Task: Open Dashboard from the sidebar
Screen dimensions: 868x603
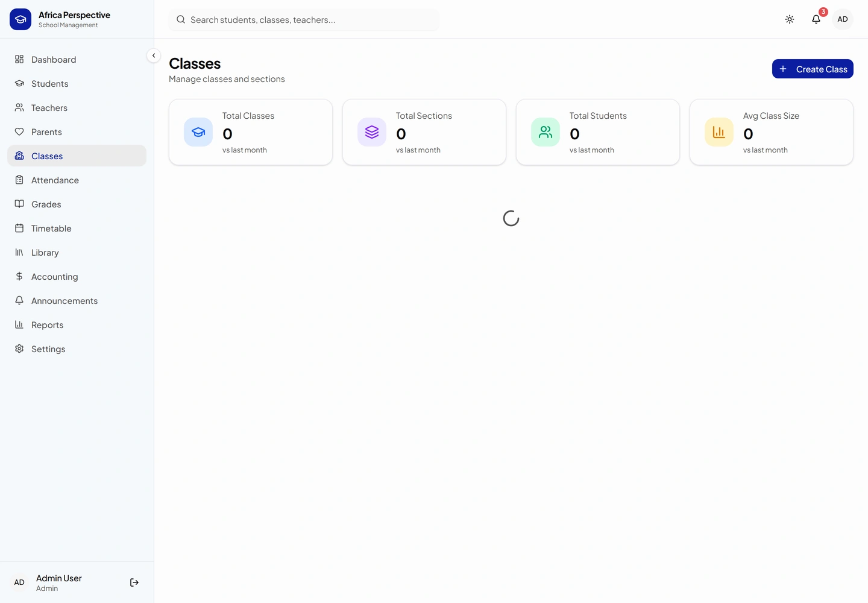Action: [x=77, y=59]
